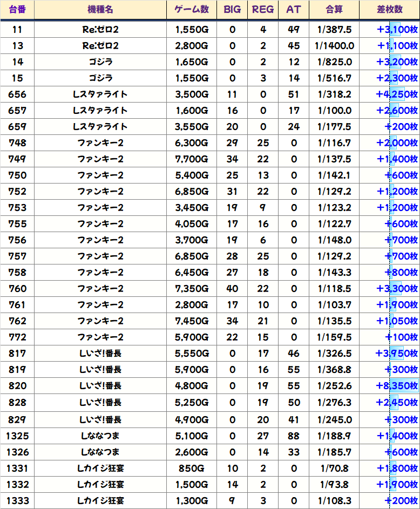Click the REG column header
This screenshot has width=420, height=509.
263,9
